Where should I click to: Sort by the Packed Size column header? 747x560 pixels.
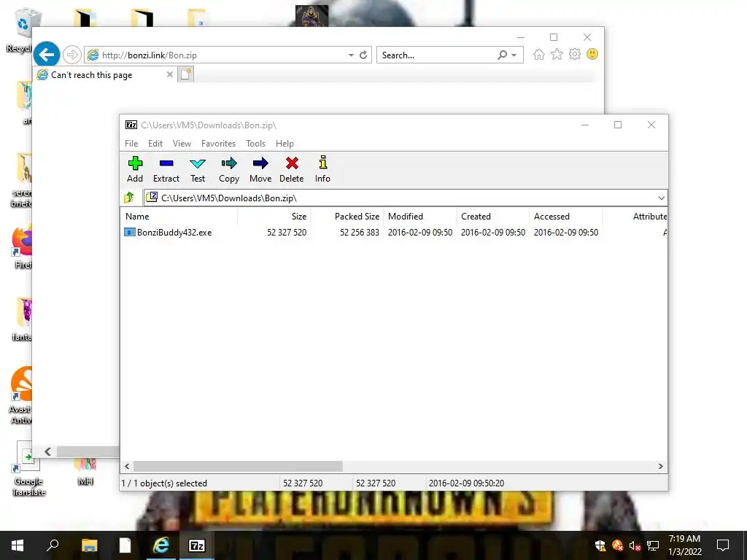(347, 216)
